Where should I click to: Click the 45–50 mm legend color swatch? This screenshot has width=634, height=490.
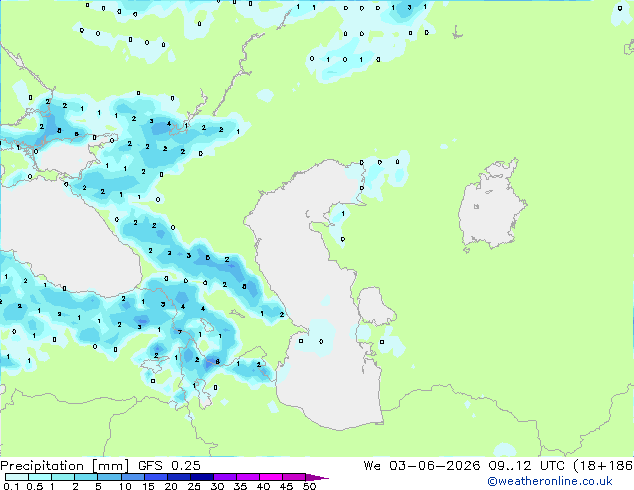[294, 477]
